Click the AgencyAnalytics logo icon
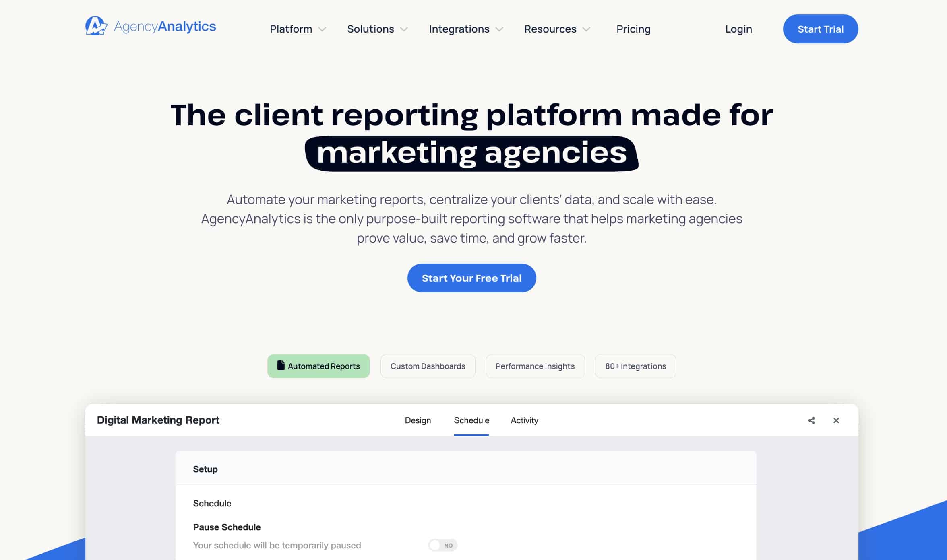 coord(96,26)
